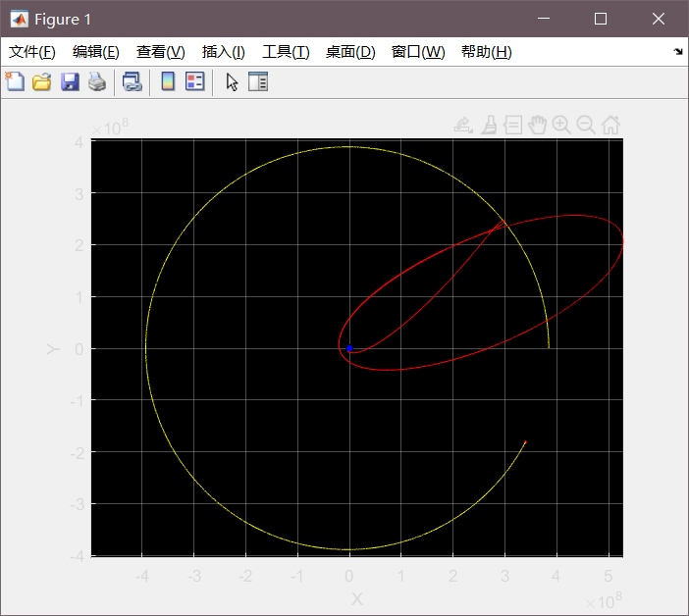Open the 文件(F) menu
Image resolution: width=689 pixels, height=616 pixels.
[32, 52]
